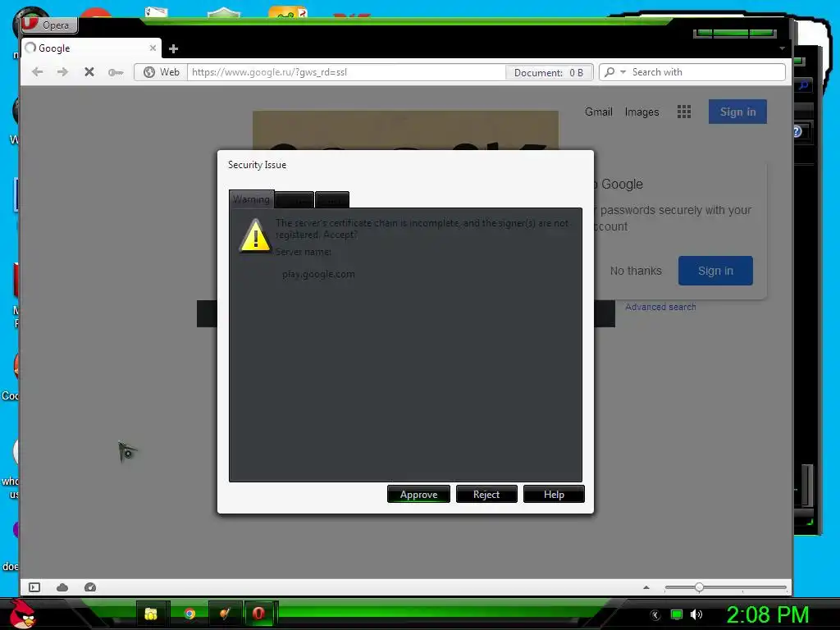840x630 pixels.
Task: Open the volume speaker tray icon
Action: pyautogui.click(x=696, y=614)
